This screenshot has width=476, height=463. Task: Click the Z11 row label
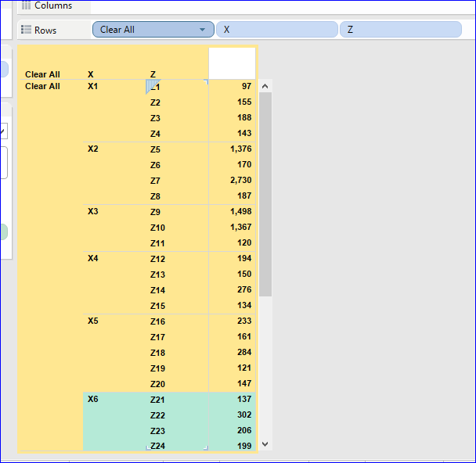coord(157,243)
